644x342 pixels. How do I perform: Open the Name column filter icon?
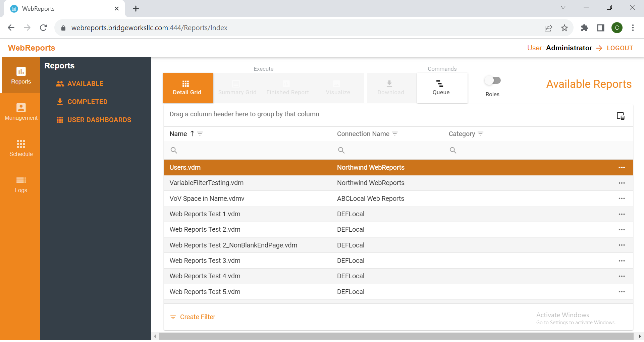pyautogui.click(x=200, y=134)
